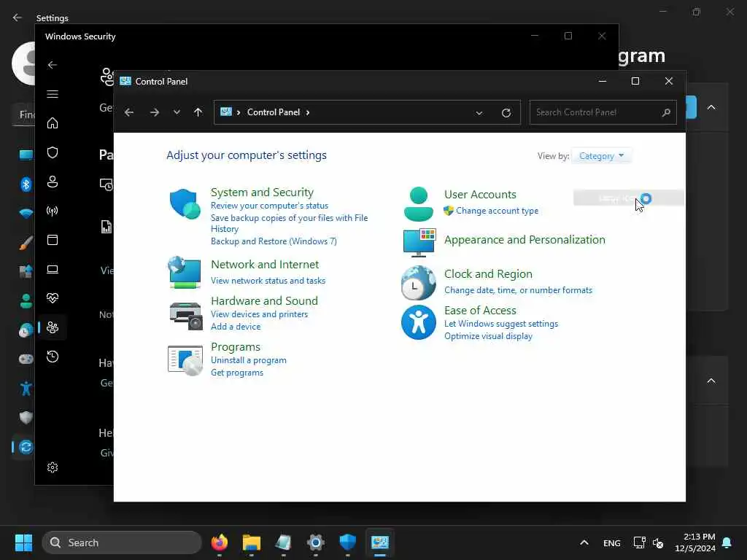Expand the chevron after Control Panel breadcrumb
Image resolution: width=747 pixels, height=560 pixels.
[x=308, y=112]
